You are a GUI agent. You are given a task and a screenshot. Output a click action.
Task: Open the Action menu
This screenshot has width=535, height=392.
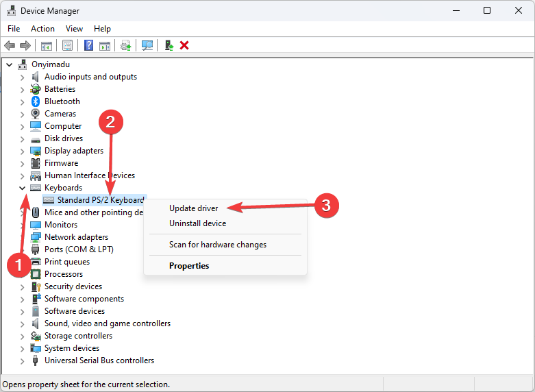(42, 29)
